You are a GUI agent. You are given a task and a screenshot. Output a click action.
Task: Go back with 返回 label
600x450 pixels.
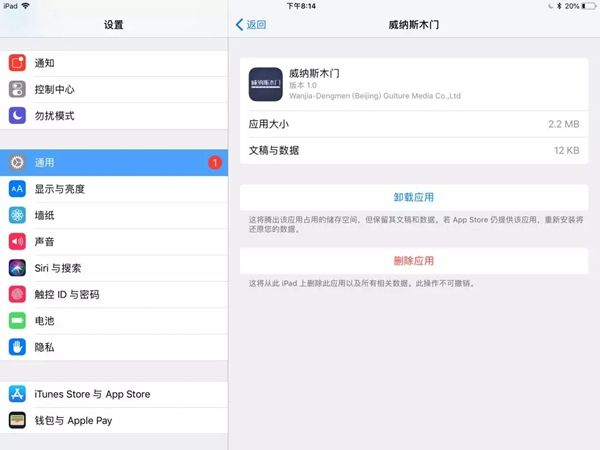tap(256, 25)
